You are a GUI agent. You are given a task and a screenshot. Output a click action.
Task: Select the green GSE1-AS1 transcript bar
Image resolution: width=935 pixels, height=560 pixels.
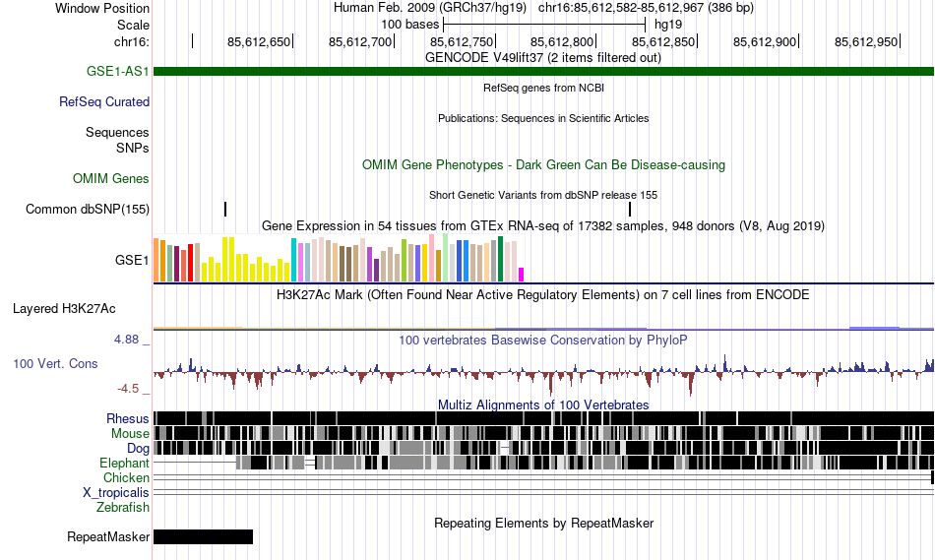coord(544,72)
